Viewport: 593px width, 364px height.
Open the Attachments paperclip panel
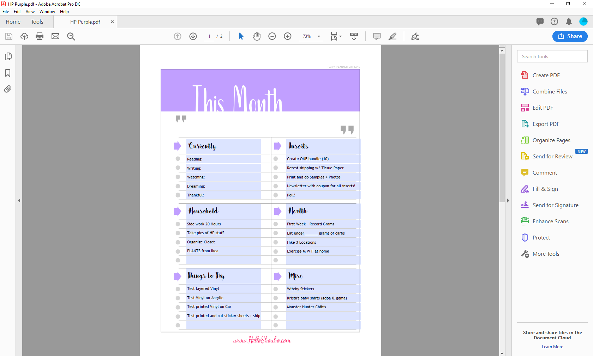click(8, 89)
